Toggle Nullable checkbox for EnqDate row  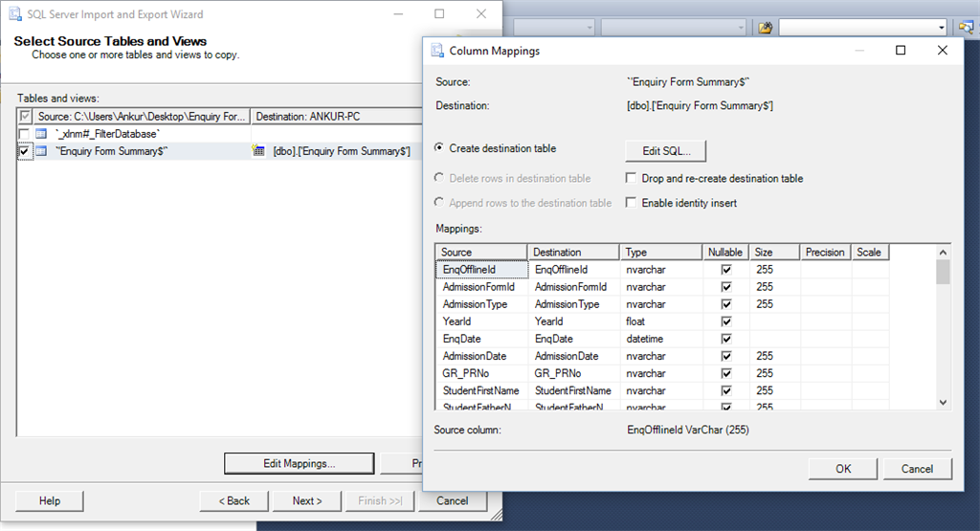click(x=726, y=339)
